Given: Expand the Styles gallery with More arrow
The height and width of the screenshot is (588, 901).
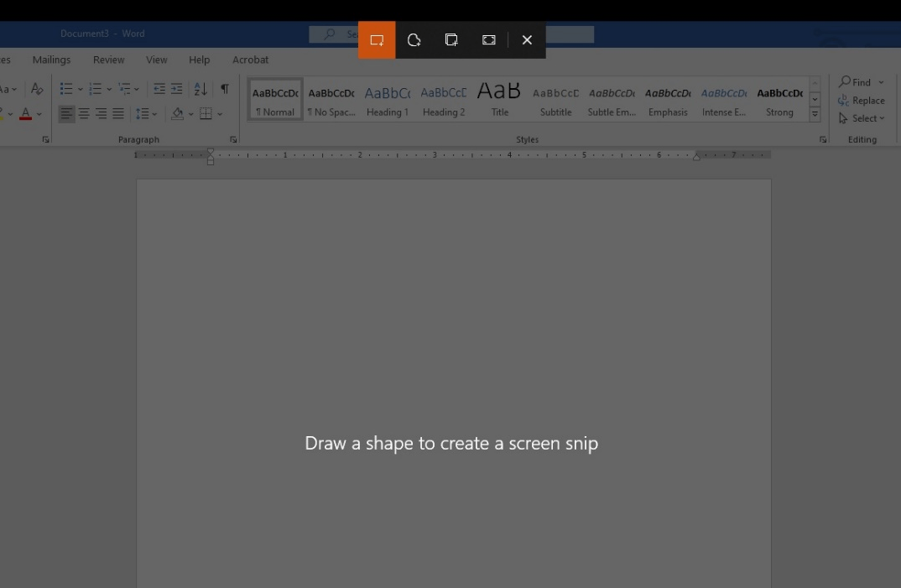Looking at the screenshot, I should pos(815,112).
